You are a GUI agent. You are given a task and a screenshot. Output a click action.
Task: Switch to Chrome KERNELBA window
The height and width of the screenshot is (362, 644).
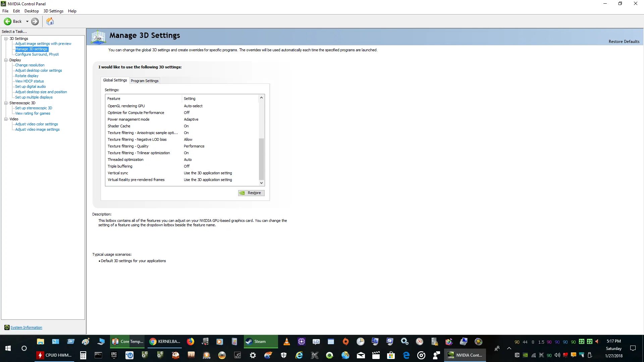coord(165,342)
